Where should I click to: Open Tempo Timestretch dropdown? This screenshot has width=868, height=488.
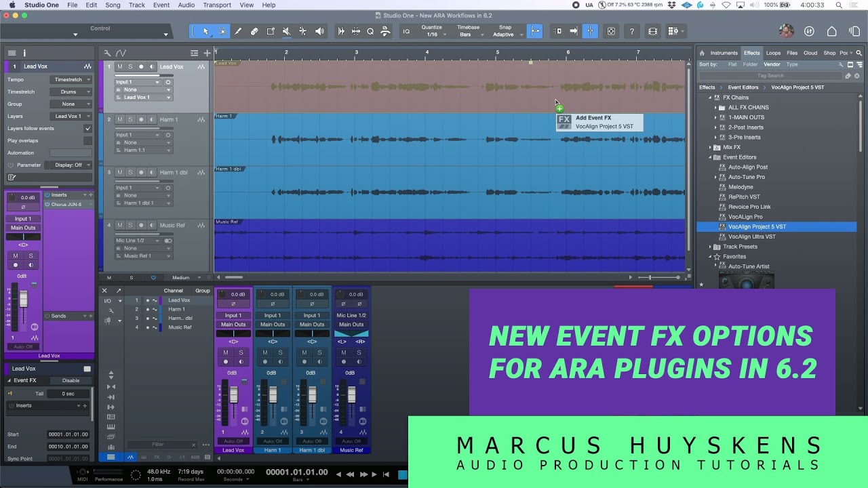[71, 79]
